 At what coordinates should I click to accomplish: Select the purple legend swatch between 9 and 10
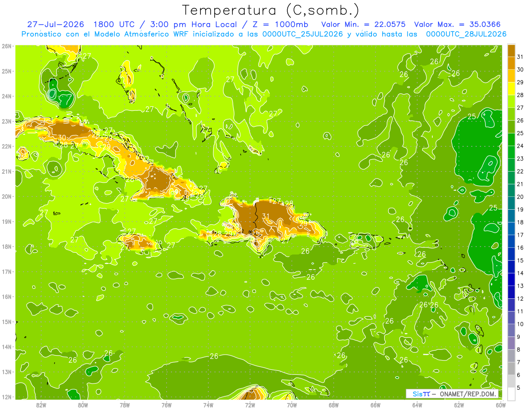(511, 330)
